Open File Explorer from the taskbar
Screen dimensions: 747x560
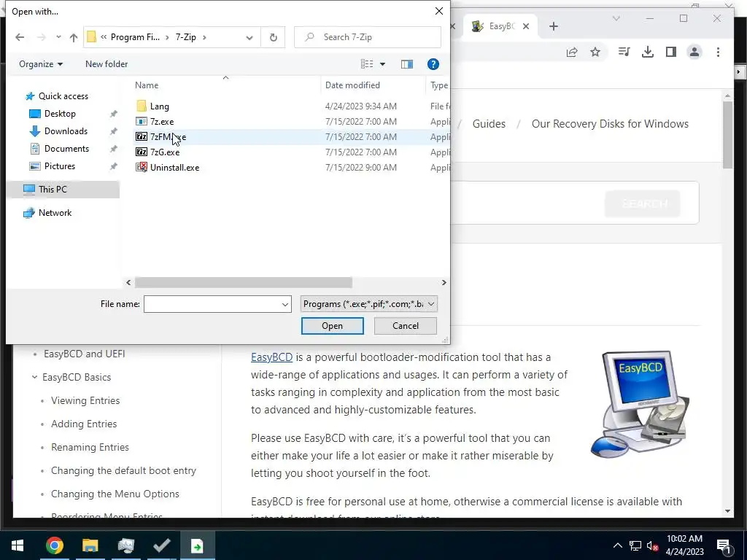(90, 545)
